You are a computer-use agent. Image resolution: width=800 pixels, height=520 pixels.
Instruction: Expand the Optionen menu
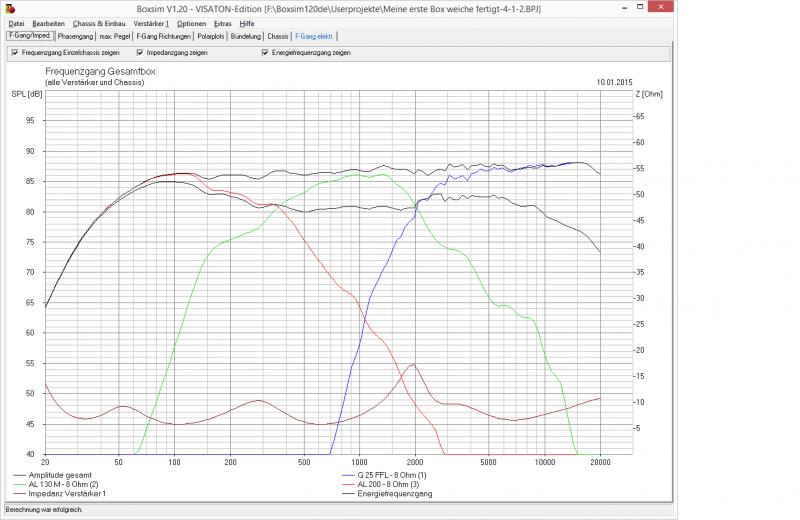(x=191, y=23)
